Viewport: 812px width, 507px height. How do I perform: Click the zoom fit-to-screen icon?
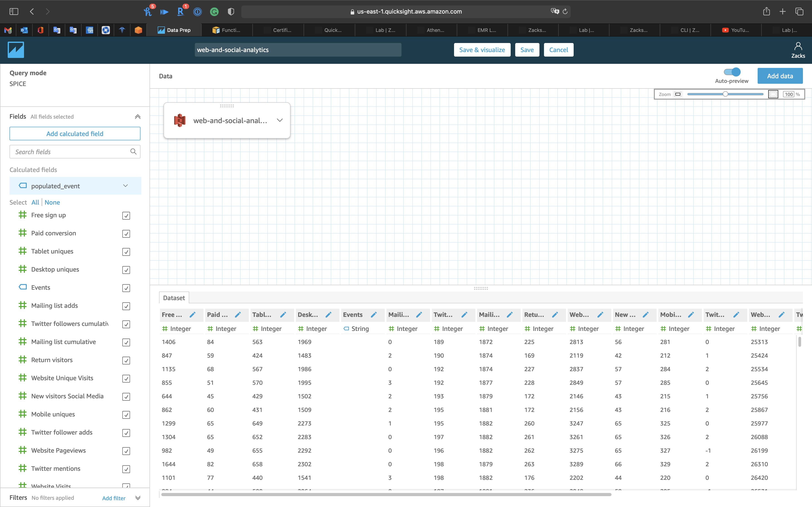pyautogui.click(x=773, y=94)
